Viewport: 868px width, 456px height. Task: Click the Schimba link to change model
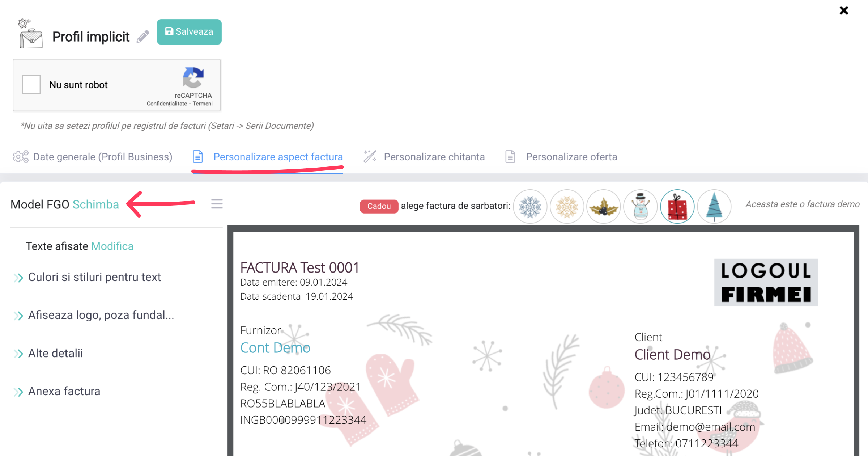[x=96, y=204]
